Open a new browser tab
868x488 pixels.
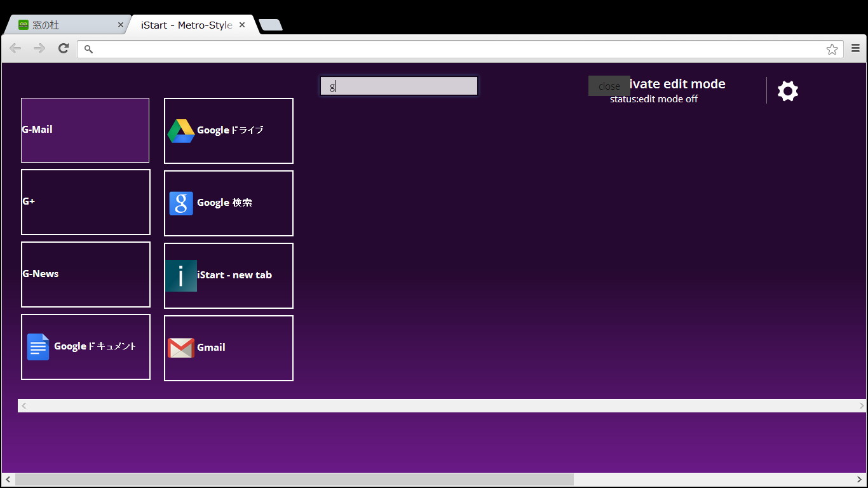pyautogui.click(x=271, y=25)
